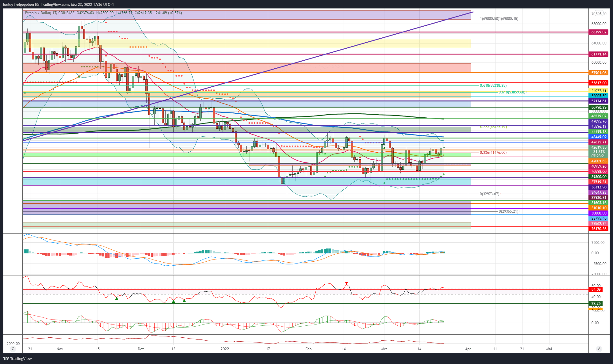Select the 37519.31 price label
This screenshot has width=613, height=364.
[x=599, y=182]
